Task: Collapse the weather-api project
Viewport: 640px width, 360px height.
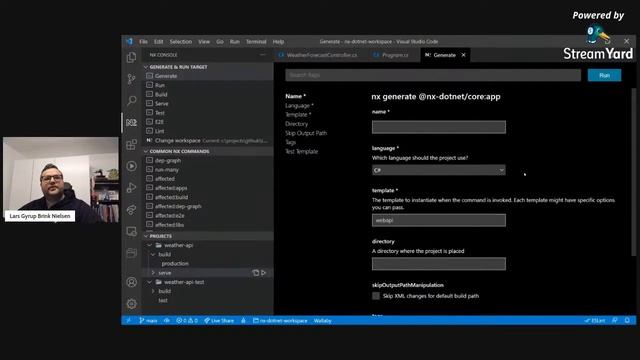Action: [150, 245]
